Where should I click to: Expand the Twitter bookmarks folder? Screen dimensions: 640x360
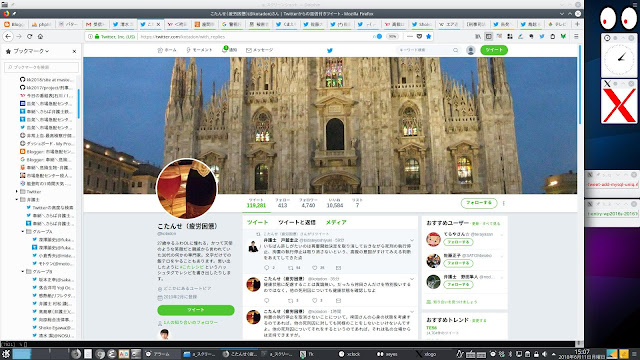click(x=17, y=191)
